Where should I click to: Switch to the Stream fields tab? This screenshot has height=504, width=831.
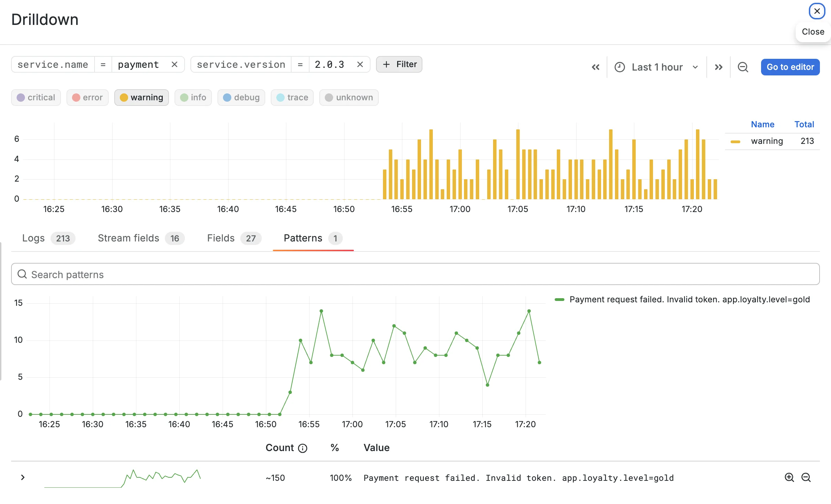pos(141,238)
